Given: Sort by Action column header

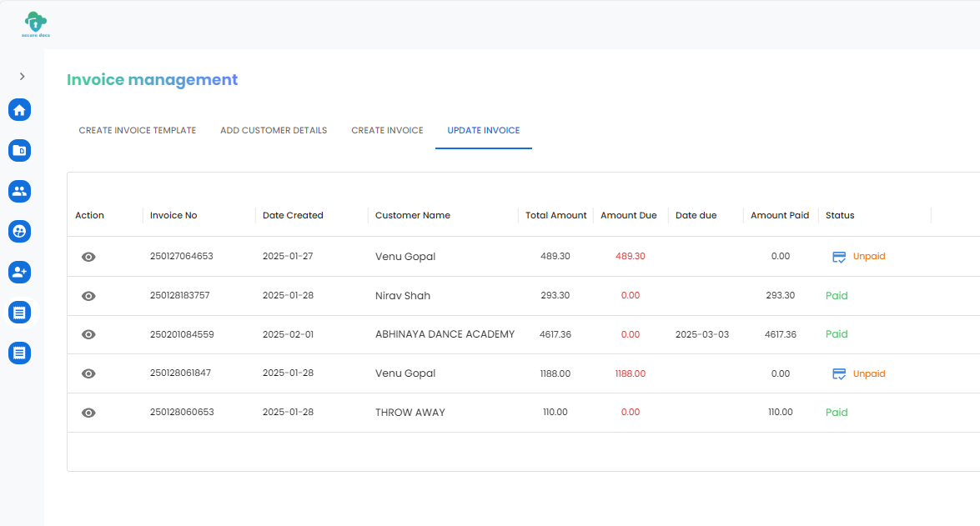Looking at the screenshot, I should (x=89, y=216).
